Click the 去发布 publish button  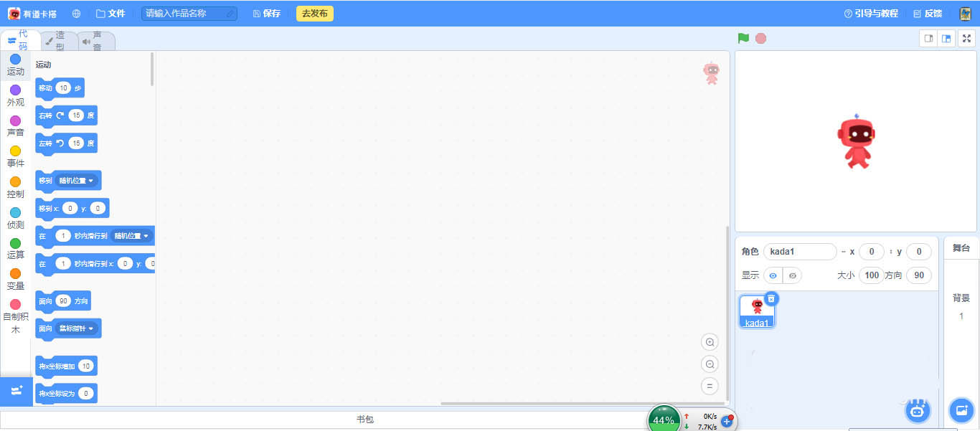(315, 14)
